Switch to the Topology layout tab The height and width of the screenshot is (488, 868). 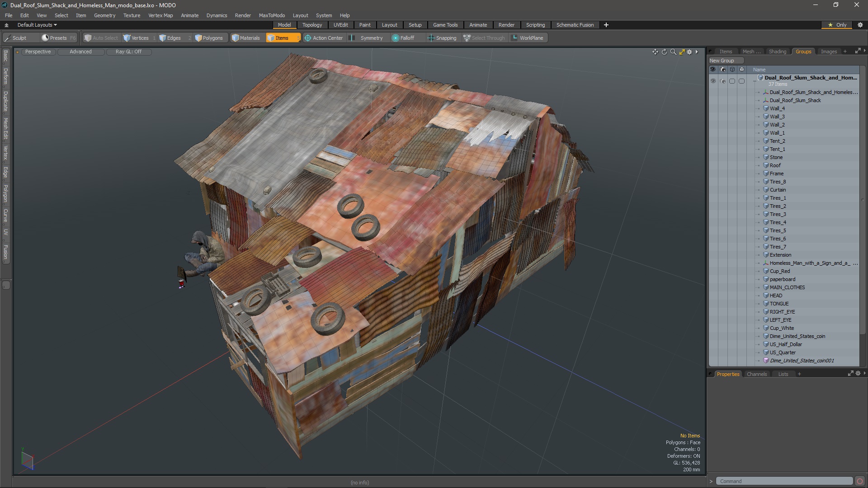(312, 25)
